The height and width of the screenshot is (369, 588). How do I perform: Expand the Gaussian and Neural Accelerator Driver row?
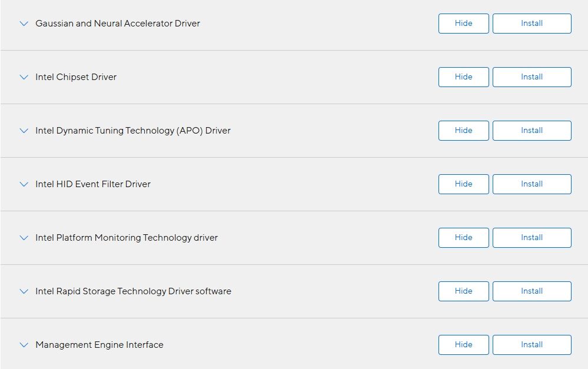coord(24,24)
